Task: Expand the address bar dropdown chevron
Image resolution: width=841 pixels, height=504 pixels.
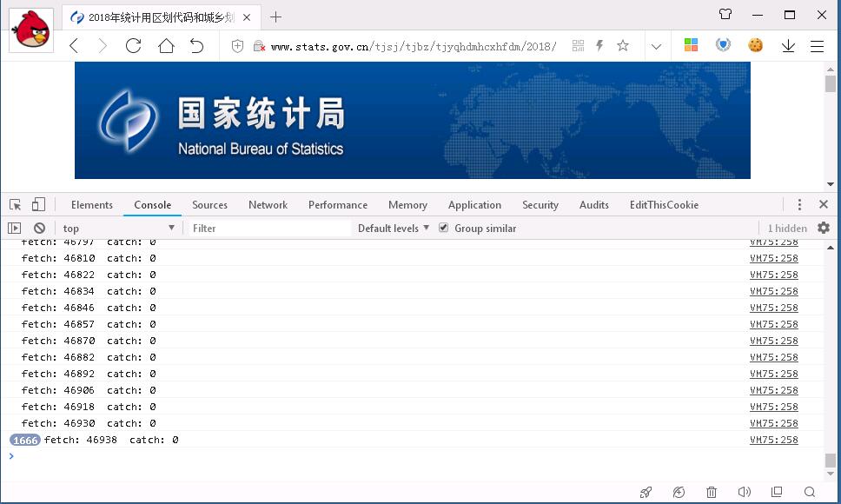Action: tap(656, 47)
